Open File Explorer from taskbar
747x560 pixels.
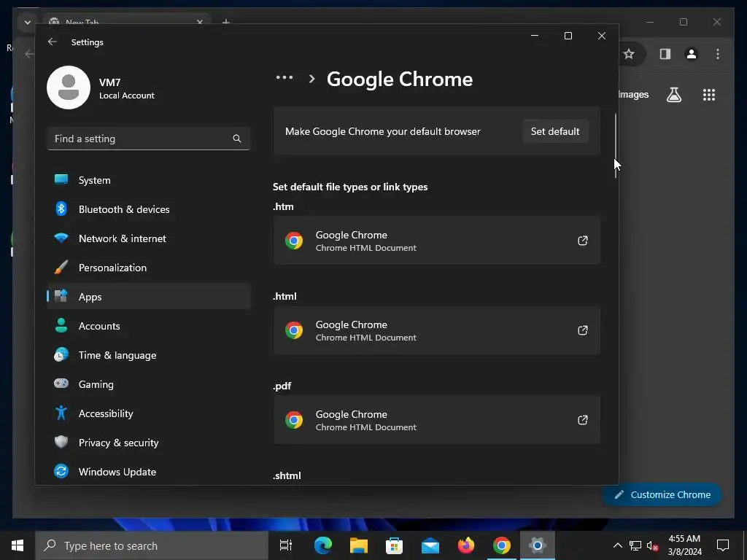[359, 545]
